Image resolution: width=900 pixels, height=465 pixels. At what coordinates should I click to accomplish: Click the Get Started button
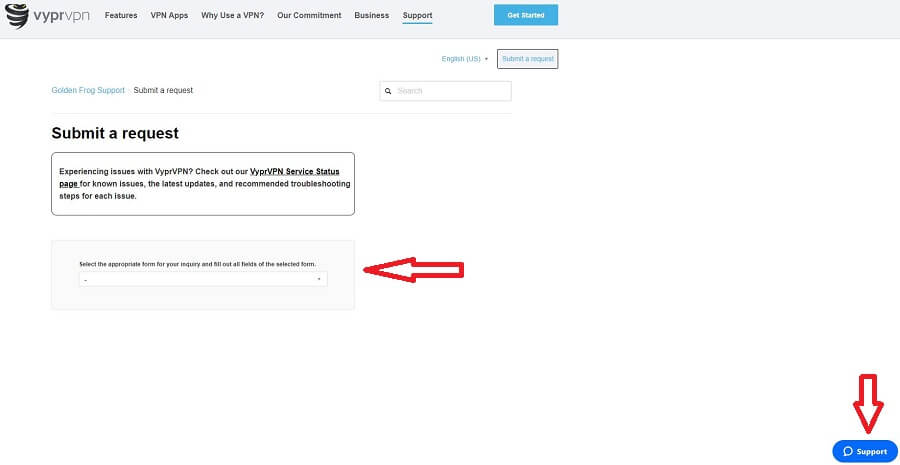tap(526, 15)
